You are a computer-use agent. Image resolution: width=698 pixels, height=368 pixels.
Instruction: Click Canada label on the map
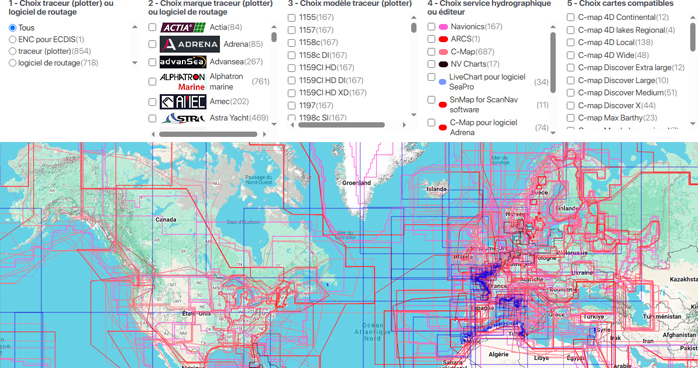click(x=166, y=219)
